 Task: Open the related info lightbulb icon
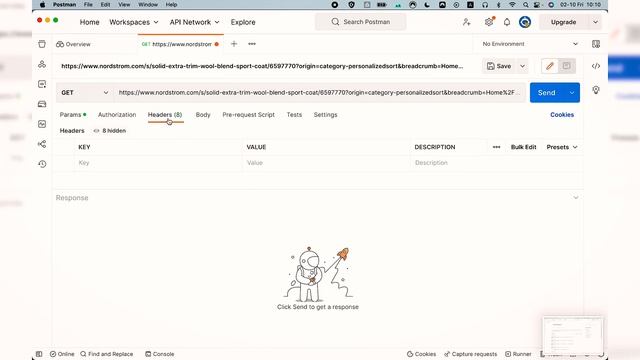pos(596,90)
